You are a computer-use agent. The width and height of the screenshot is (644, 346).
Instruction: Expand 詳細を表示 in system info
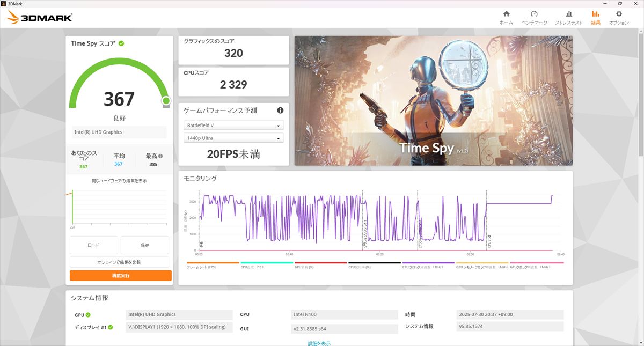point(319,343)
